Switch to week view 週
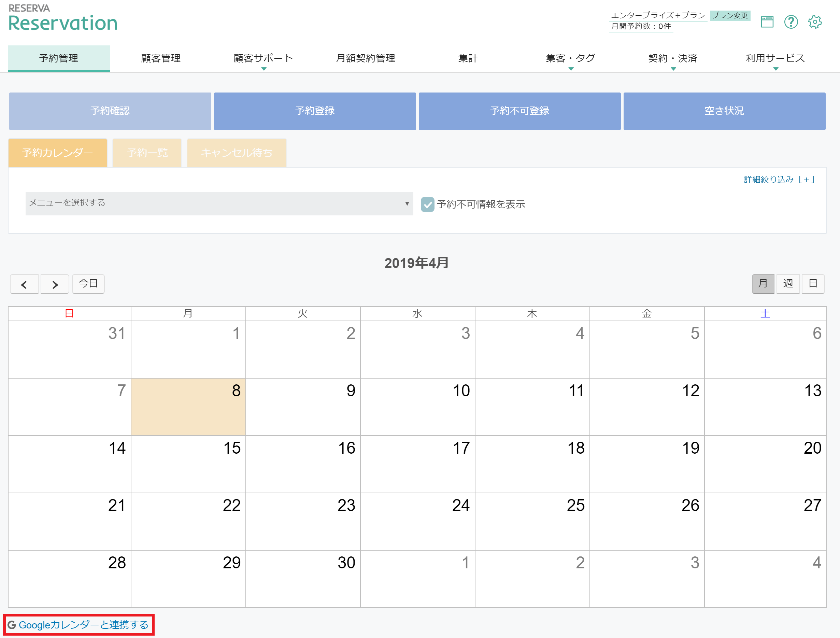The width and height of the screenshot is (840, 638). [x=788, y=284]
